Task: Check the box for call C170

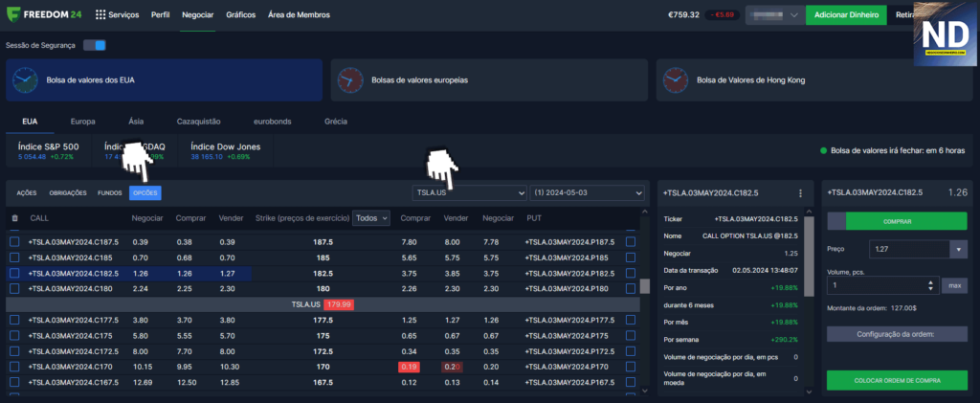Action: pos(14,367)
